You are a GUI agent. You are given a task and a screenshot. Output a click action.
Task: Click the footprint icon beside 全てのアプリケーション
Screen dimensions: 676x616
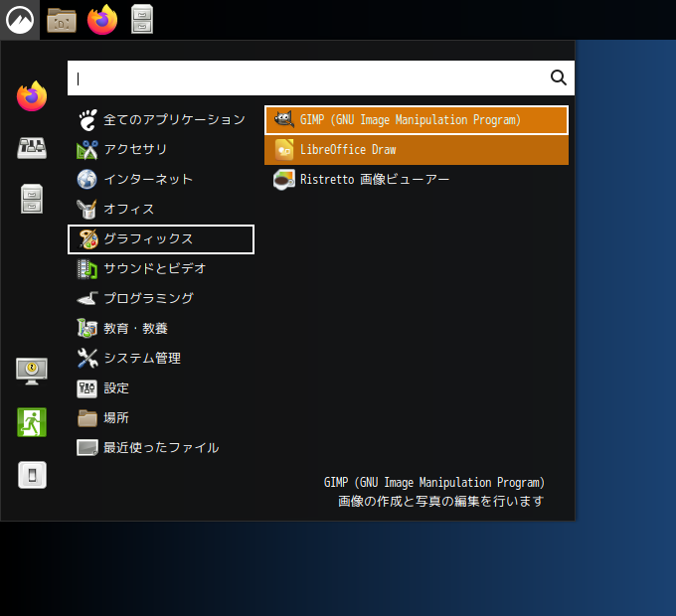click(x=87, y=120)
